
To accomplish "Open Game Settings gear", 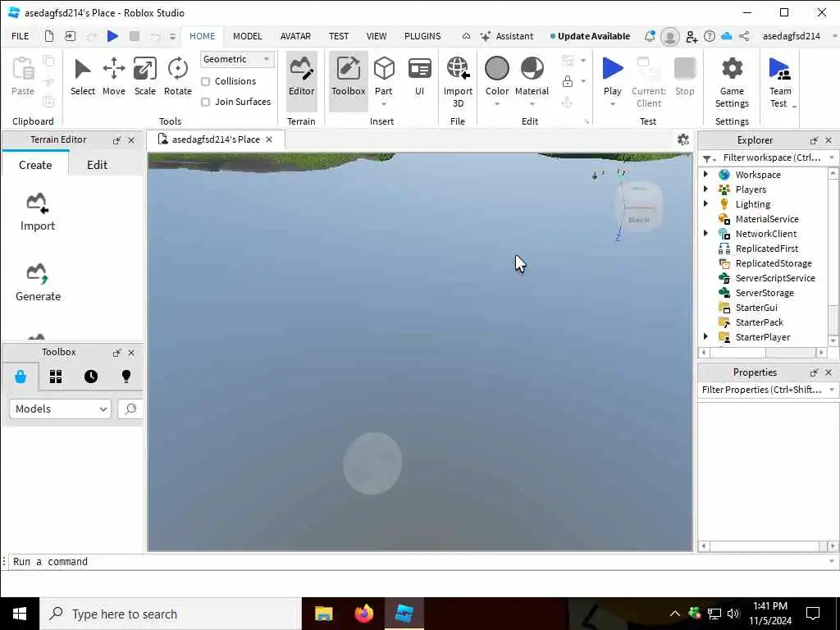I will 732,69.
